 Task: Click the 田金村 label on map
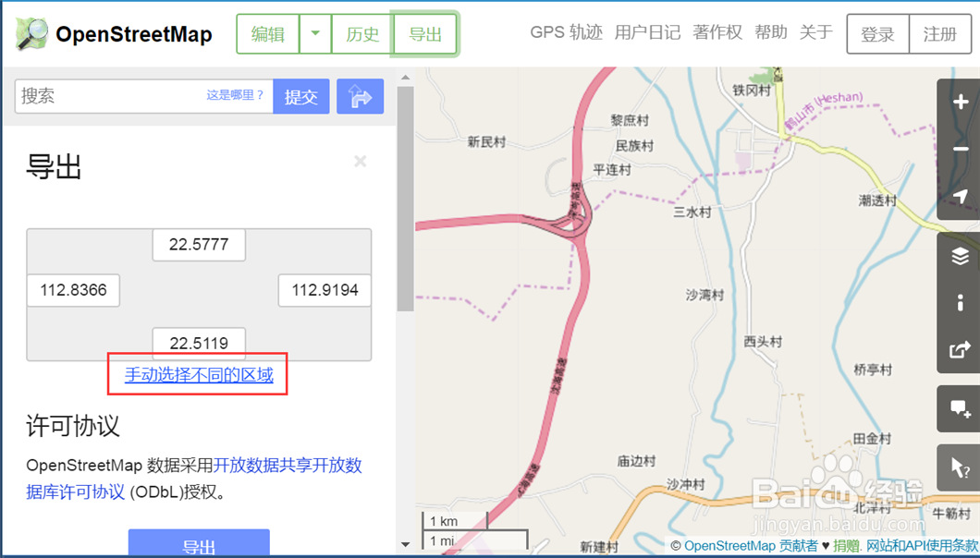coord(873,439)
